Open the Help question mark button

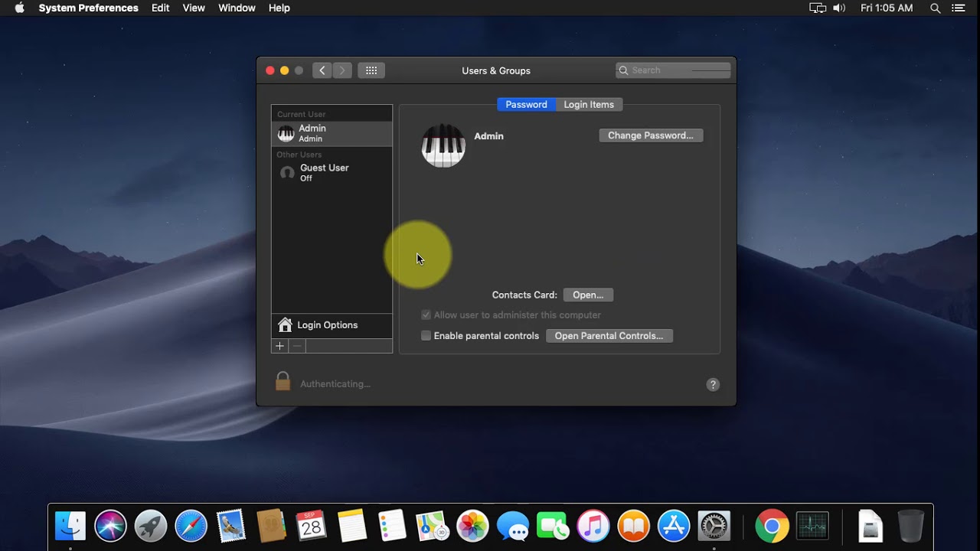coord(713,385)
